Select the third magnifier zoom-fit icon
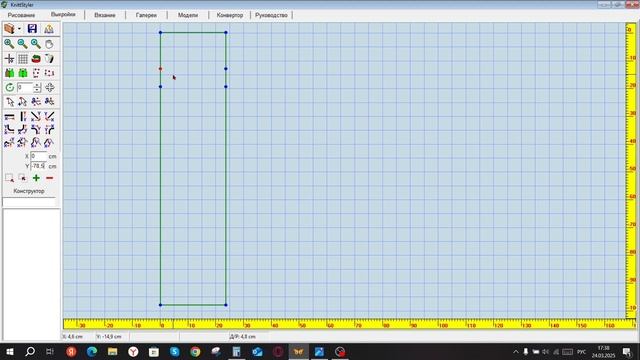This screenshot has width=640, height=360. [36, 44]
